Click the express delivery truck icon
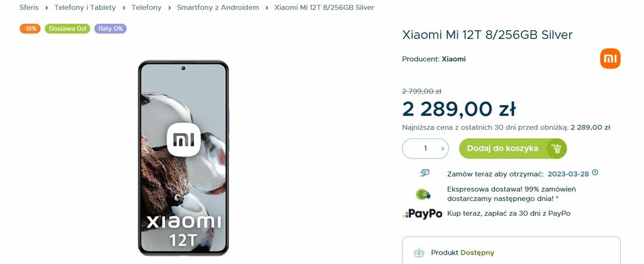The height and width of the screenshot is (264, 644). pyautogui.click(x=423, y=194)
